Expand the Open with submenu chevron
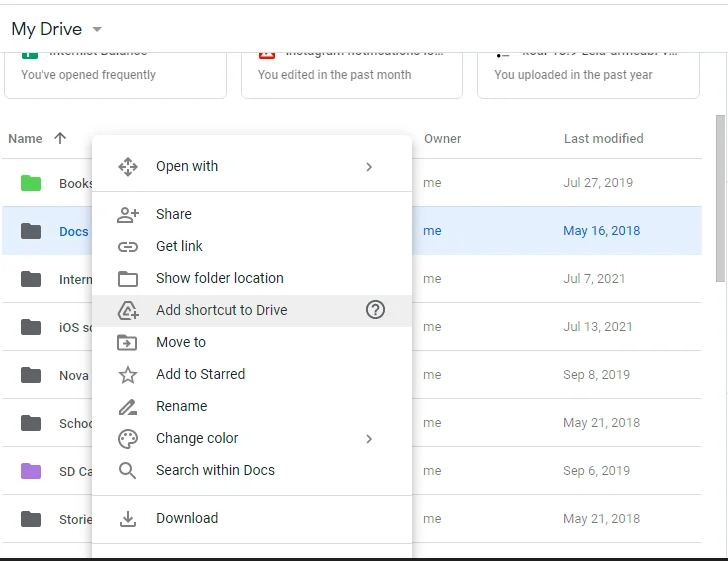The width and height of the screenshot is (728, 561). (x=369, y=167)
